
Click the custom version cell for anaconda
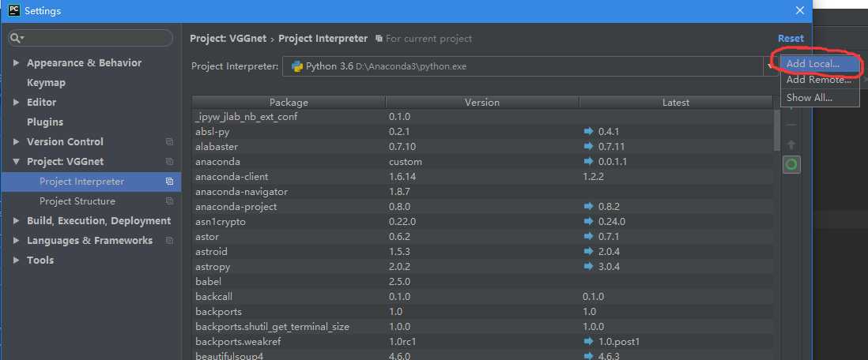[406, 162]
